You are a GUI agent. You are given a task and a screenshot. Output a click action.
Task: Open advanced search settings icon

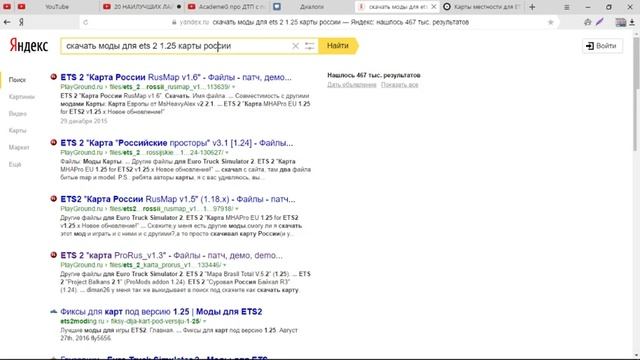click(310, 46)
